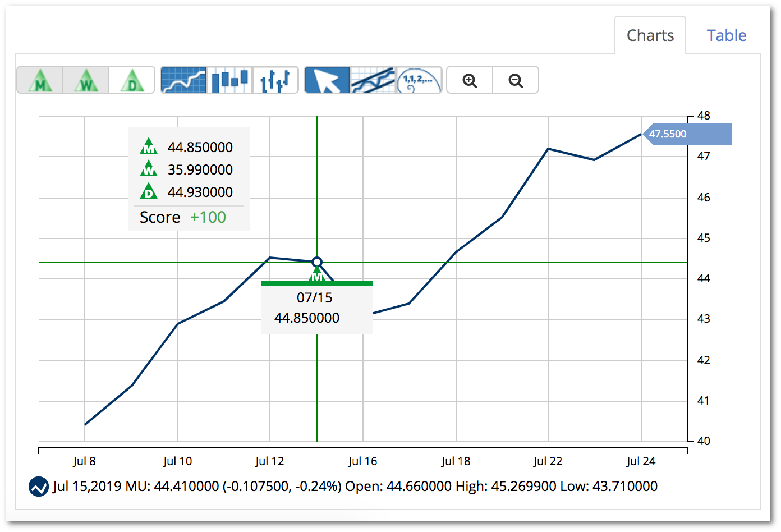Zoom in on the chart
Screen dimensions: 781x532
point(470,80)
